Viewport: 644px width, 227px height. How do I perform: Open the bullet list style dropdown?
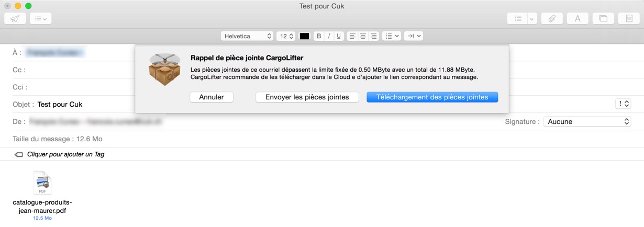392,36
